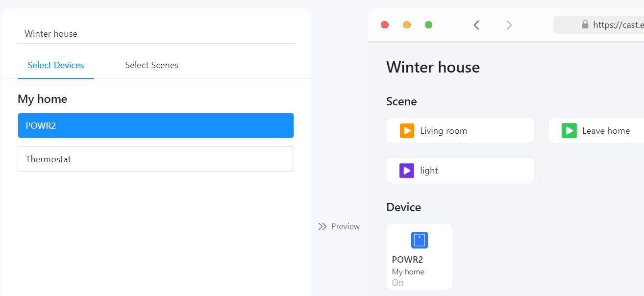Click the Leave home scene label
The image size is (644, 296).
[x=606, y=131]
